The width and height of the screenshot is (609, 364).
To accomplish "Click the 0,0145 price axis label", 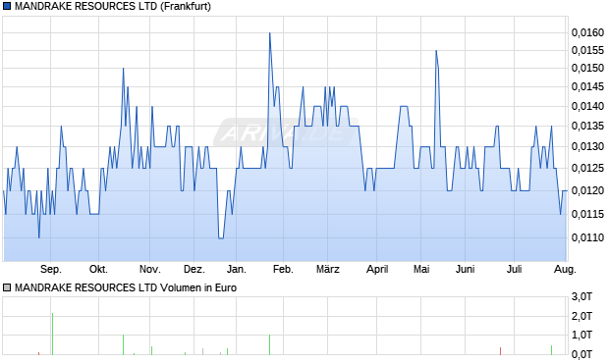I will (x=587, y=86).
